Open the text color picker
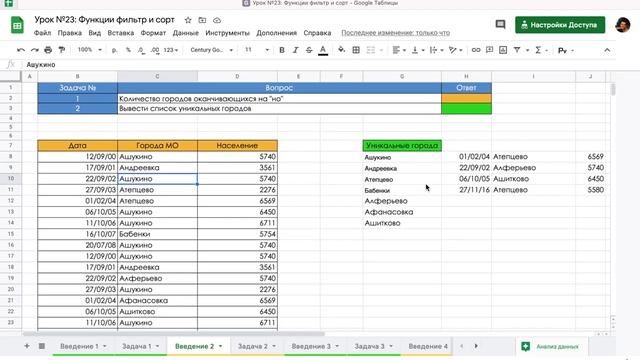 pos(323,50)
